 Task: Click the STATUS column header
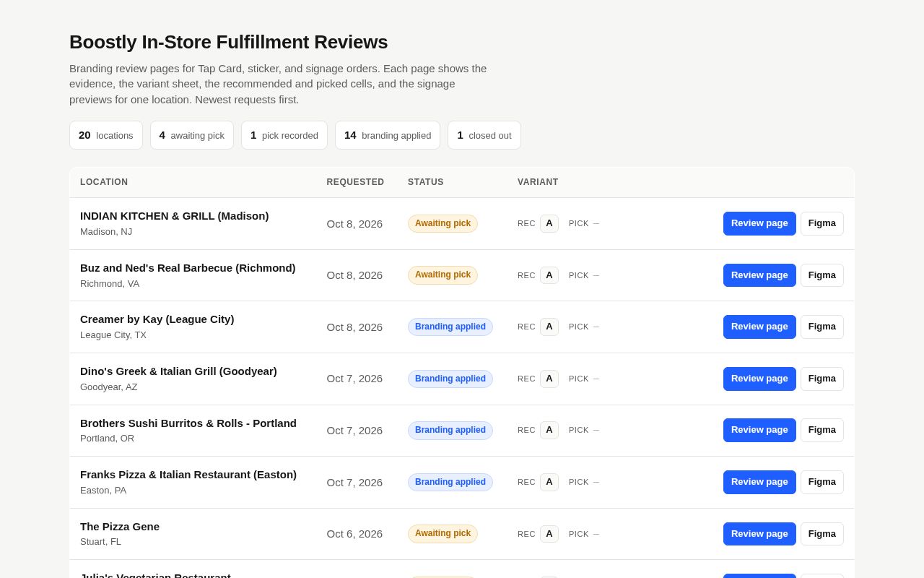pyautogui.click(x=426, y=182)
